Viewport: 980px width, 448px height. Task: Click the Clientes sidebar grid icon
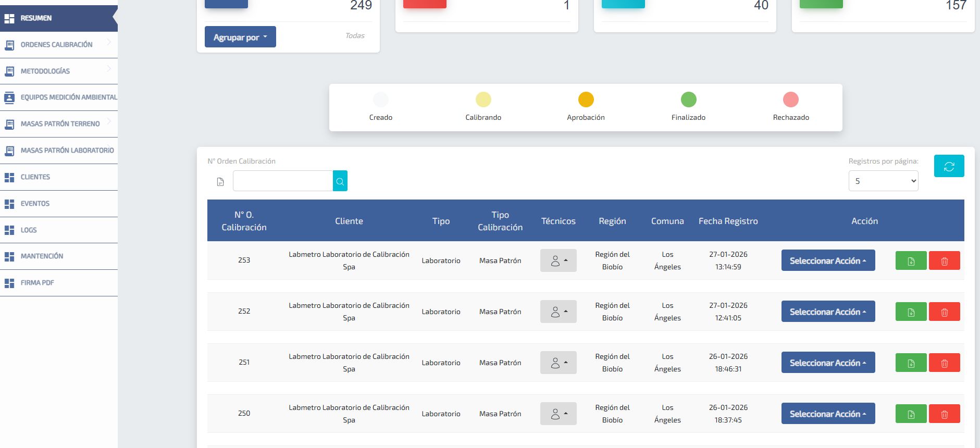coord(9,177)
